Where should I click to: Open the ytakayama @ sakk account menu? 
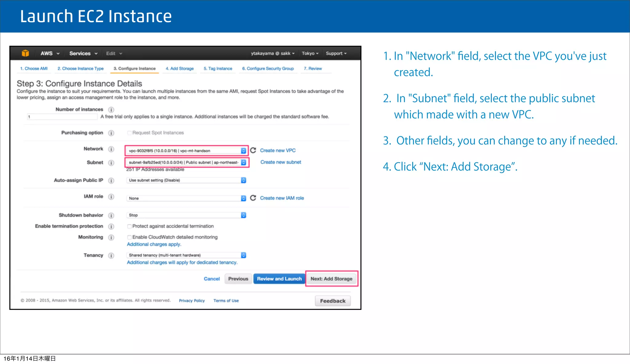click(x=273, y=53)
